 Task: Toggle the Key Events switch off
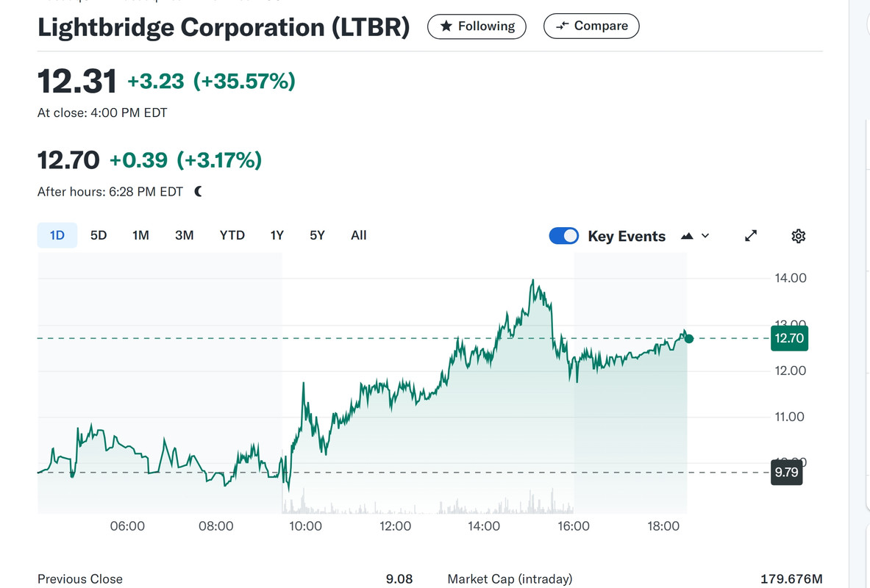[x=564, y=236]
